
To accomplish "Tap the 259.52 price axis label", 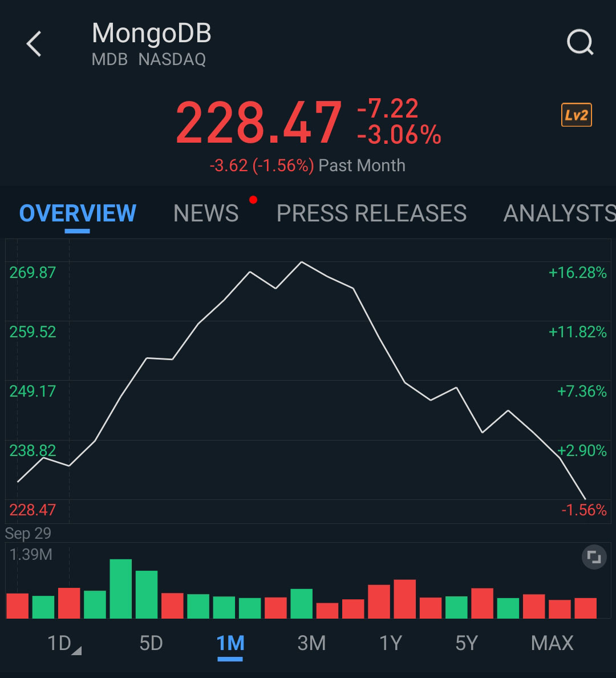I will [x=33, y=332].
